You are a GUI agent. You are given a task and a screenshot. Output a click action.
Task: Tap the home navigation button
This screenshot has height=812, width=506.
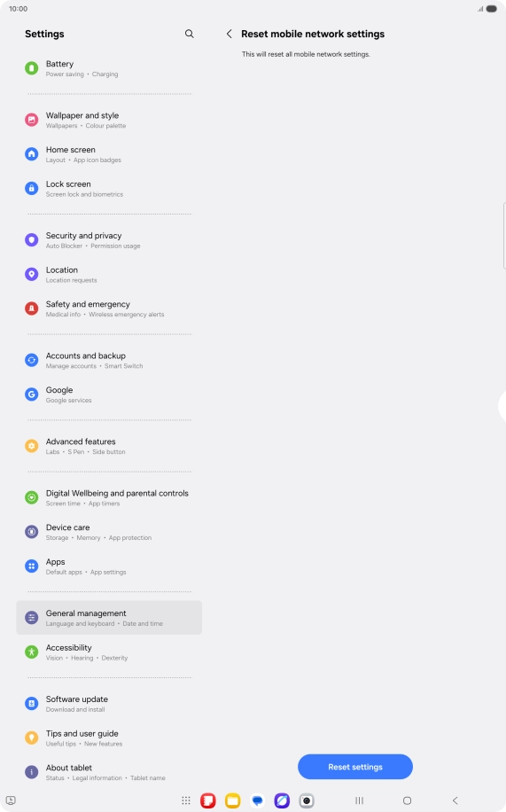click(407, 800)
